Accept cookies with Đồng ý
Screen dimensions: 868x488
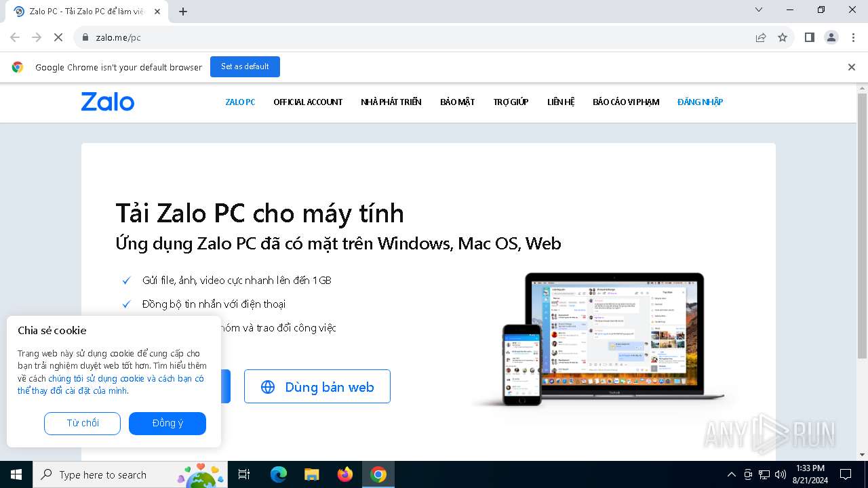point(167,423)
